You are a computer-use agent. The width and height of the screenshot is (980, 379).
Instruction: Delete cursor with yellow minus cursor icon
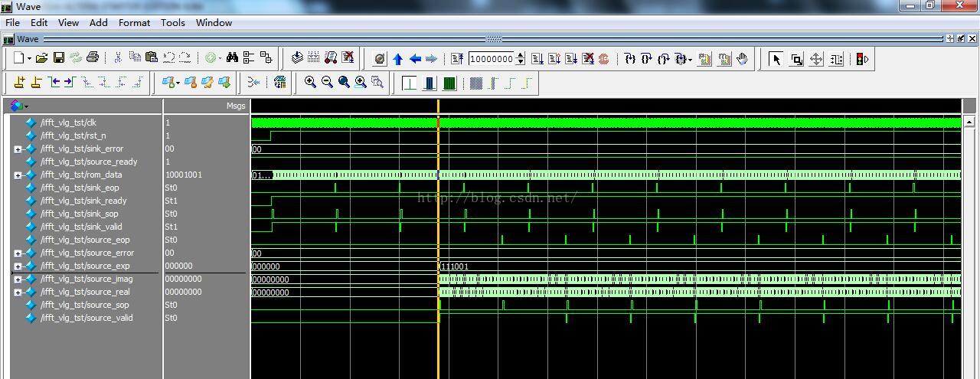(x=35, y=82)
